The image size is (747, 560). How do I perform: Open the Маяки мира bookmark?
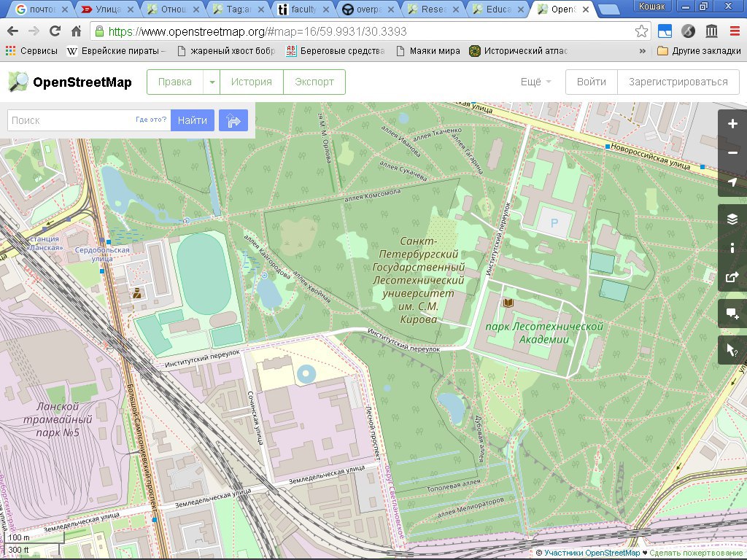(x=429, y=51)
